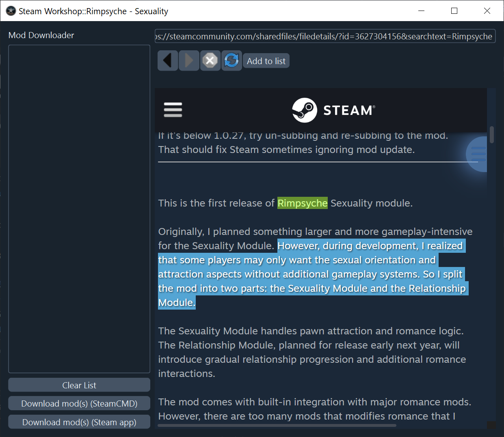Go forward with the right arrow button

189,61
